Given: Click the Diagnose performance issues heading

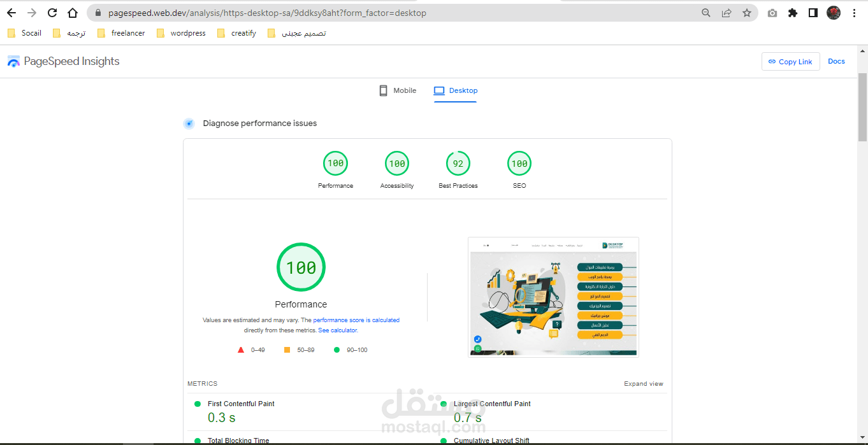Looking at the screenshot, I should (259, 124).
